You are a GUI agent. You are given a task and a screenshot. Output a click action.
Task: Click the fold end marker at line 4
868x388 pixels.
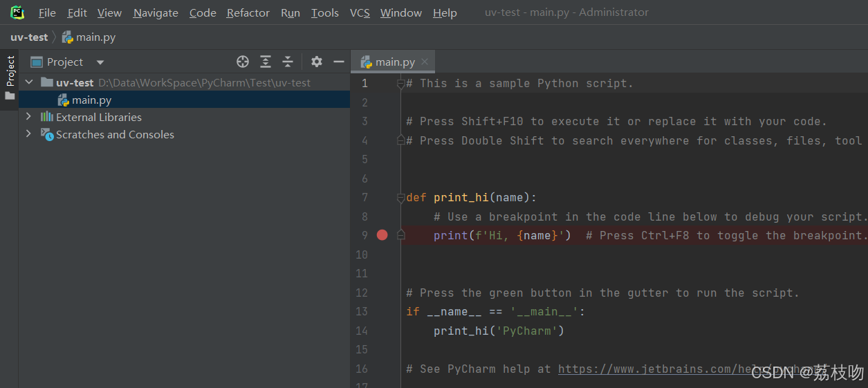pyautogui.click(x=400, y=140)
